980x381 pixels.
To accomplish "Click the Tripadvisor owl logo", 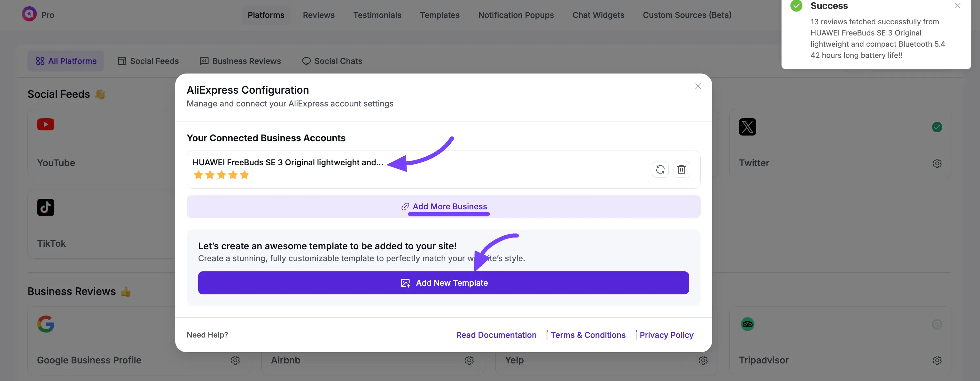I will click(747, 324).
